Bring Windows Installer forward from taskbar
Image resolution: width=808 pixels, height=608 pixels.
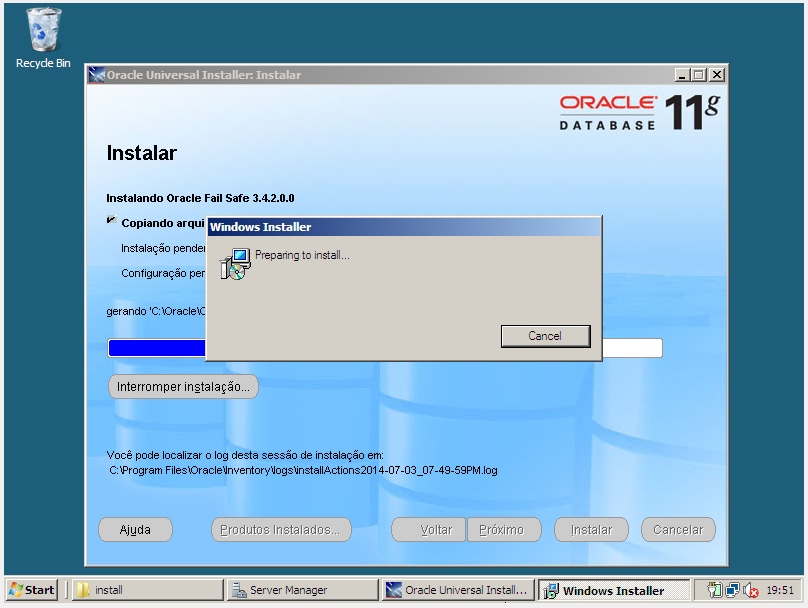(615, 590)
